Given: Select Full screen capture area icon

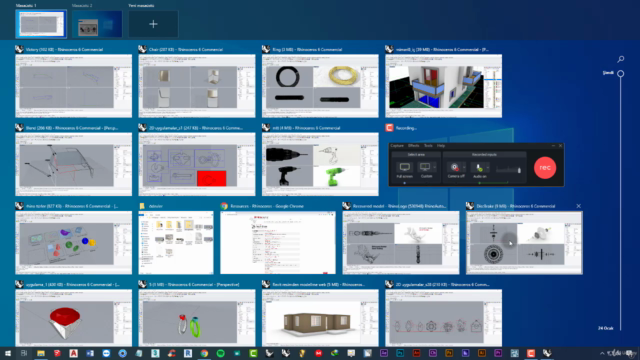Looking at the screenshot, I should coord(404,167).
